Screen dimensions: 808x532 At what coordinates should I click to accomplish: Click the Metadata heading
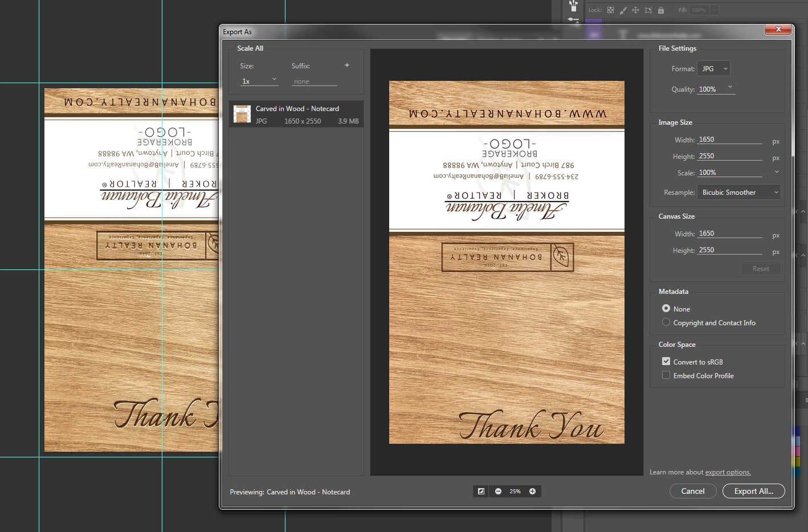pos(674,292)
